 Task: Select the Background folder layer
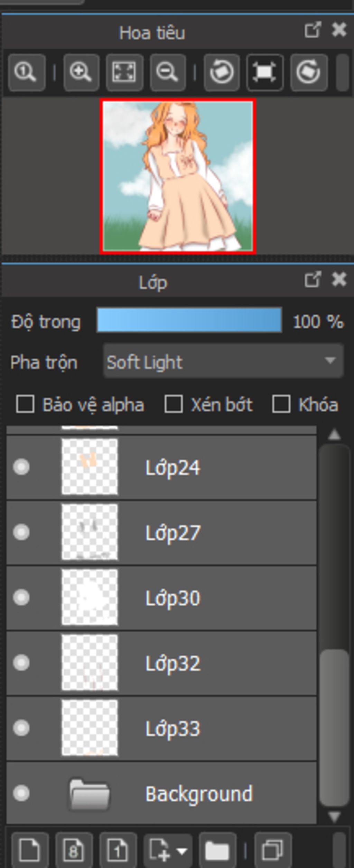click(199, 793)
